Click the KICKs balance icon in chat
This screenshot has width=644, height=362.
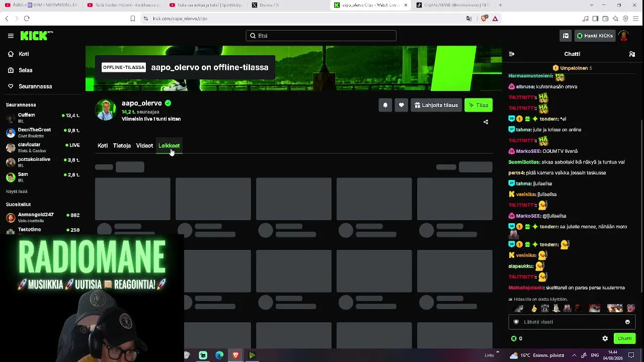point(514,338)
